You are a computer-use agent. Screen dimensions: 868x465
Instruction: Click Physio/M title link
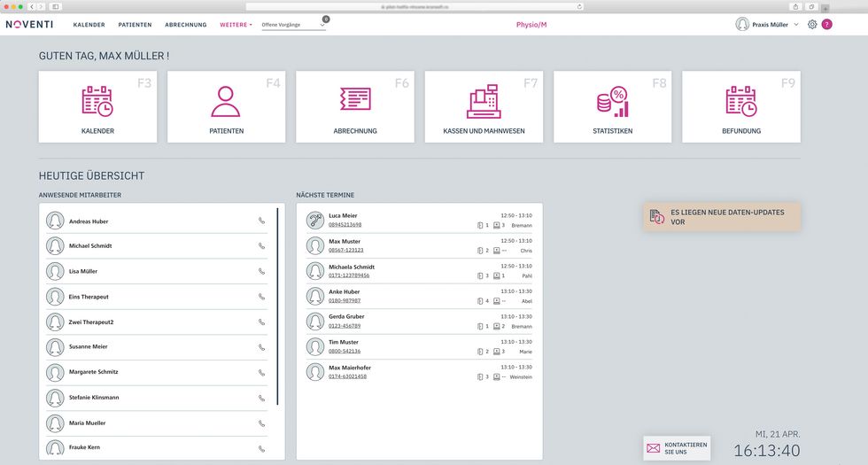[531, 25]
